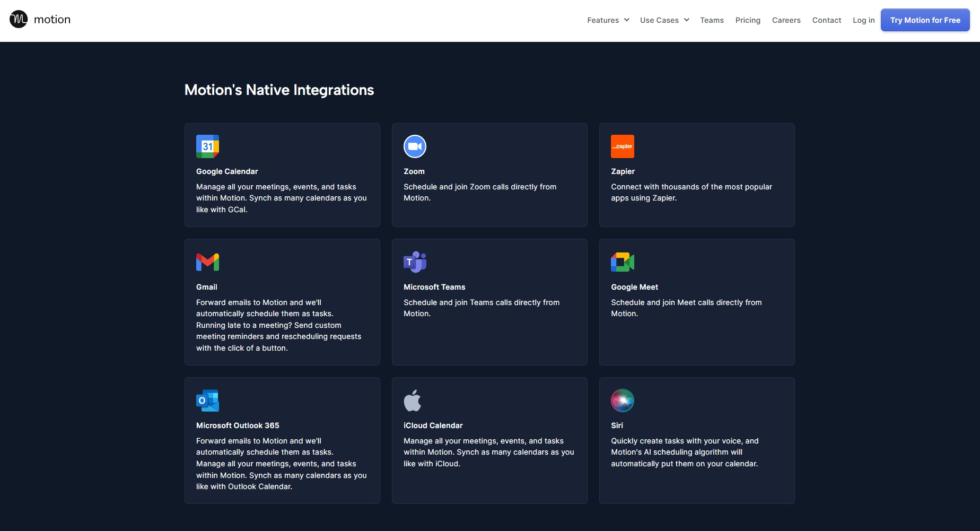
Task: Click the iCloud Calendar card title
Action: tap(433, 425)
